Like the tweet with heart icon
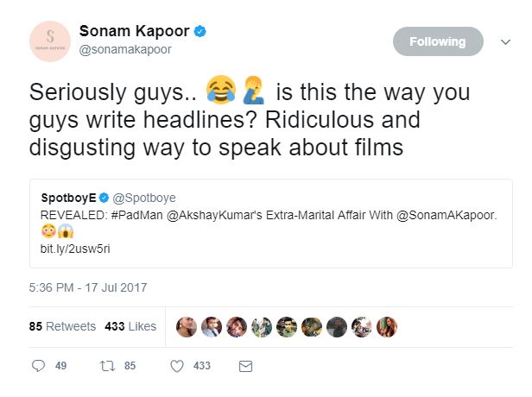532x397 pixels. point(177,366)
